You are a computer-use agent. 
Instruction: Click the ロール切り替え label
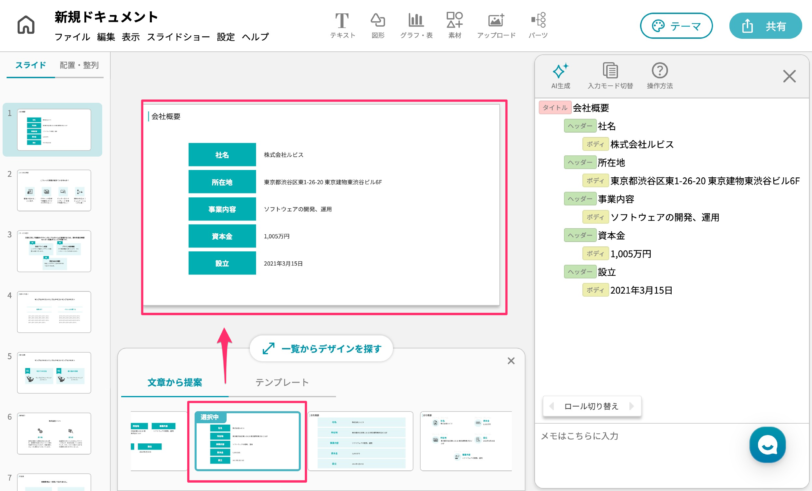coord(591,407)
